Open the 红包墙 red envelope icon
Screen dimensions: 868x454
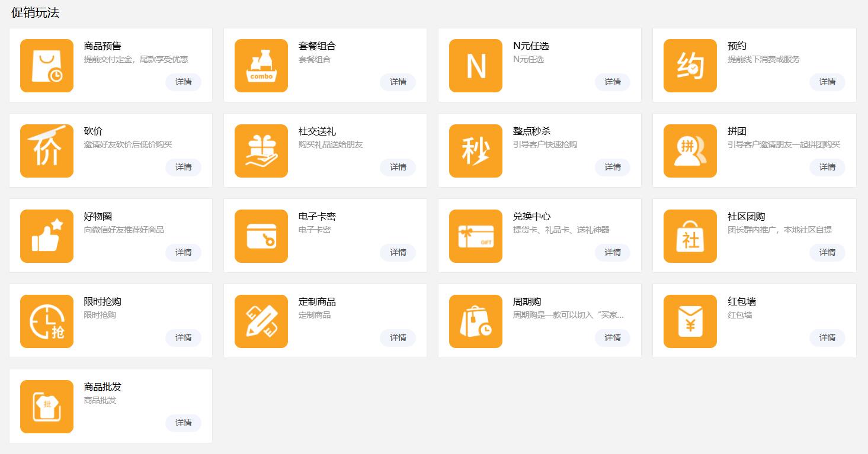(x=690, y=321)
